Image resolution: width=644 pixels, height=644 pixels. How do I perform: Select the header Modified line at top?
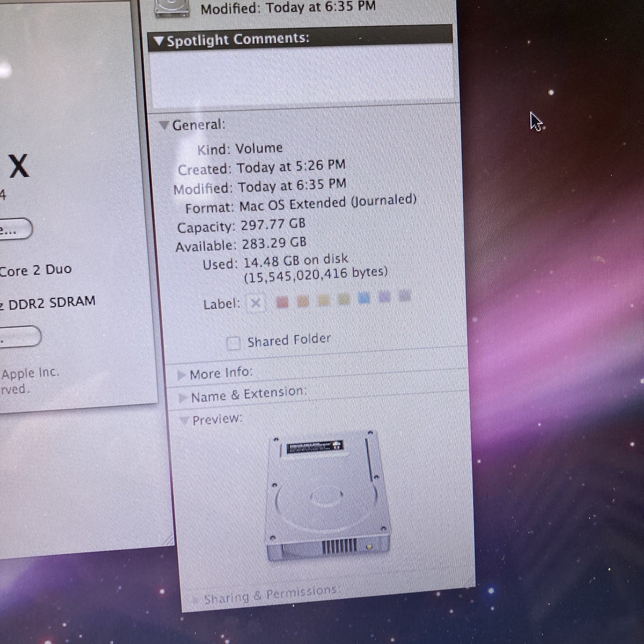[288, 7]
